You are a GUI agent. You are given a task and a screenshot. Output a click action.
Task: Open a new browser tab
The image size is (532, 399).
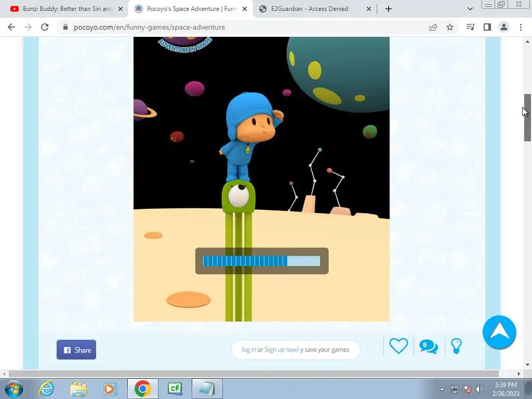click(389, 9)
